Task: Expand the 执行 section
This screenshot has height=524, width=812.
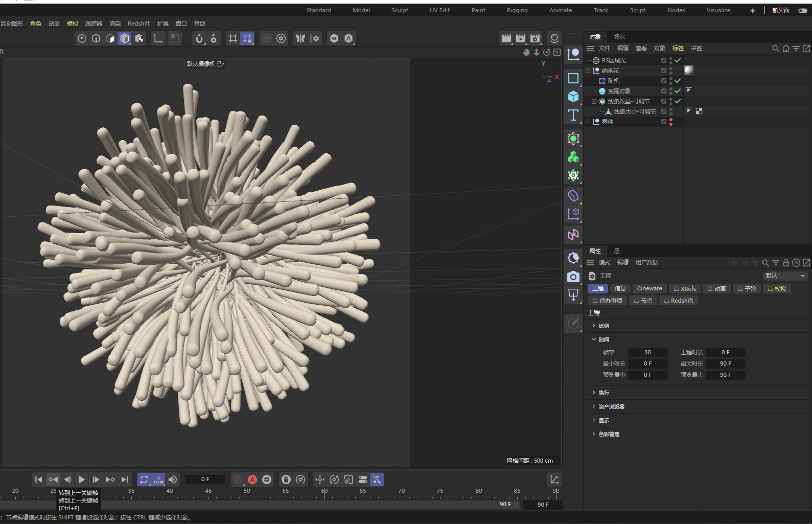Action: [594, 393]
